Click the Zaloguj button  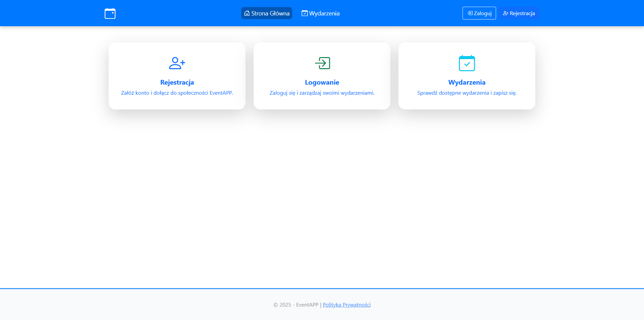(479, 13)
